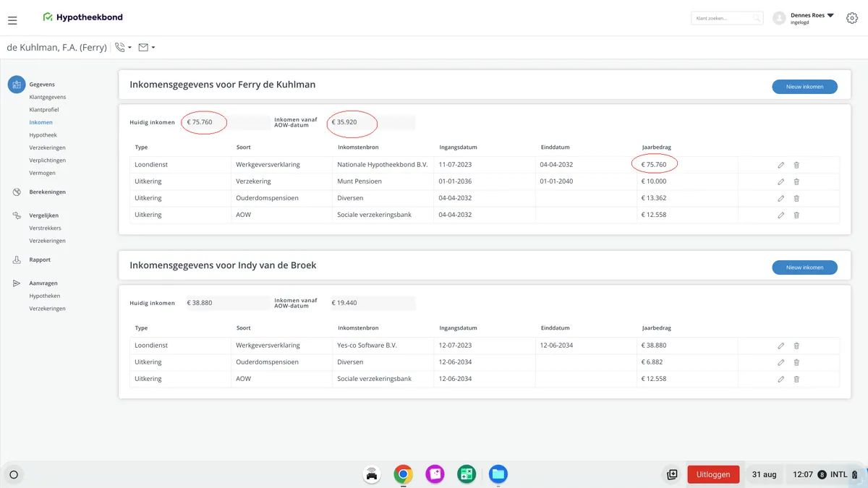Open the Files app in the taskbar
This screenshot has height=488, width=868.
[498, 474]
